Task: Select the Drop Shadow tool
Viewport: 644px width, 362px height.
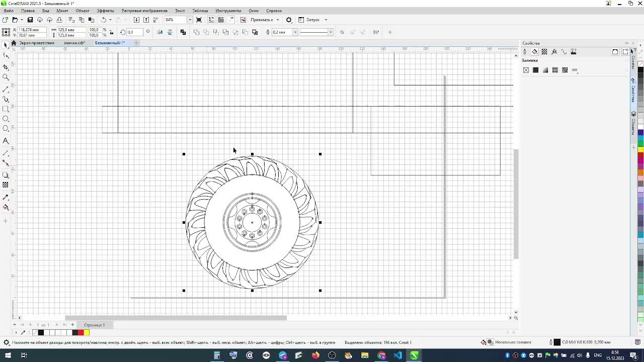Action: click(x=6, y=175)
